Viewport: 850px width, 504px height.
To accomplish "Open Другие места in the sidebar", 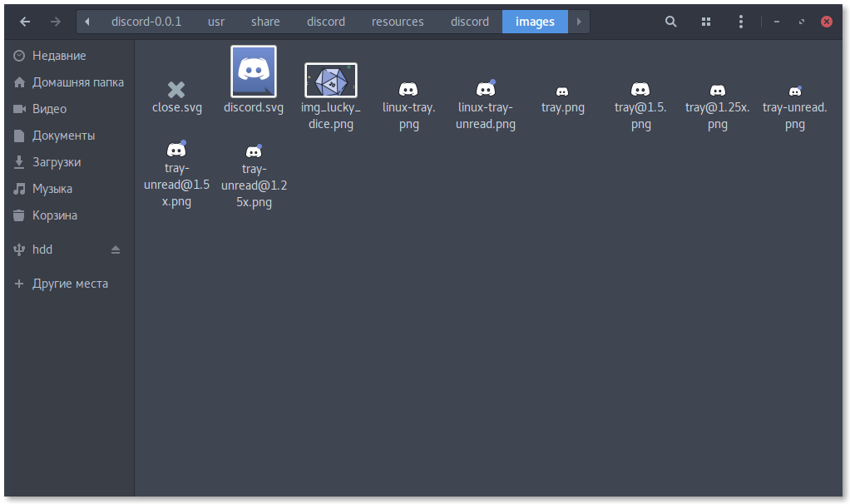I will coord(69,284).
